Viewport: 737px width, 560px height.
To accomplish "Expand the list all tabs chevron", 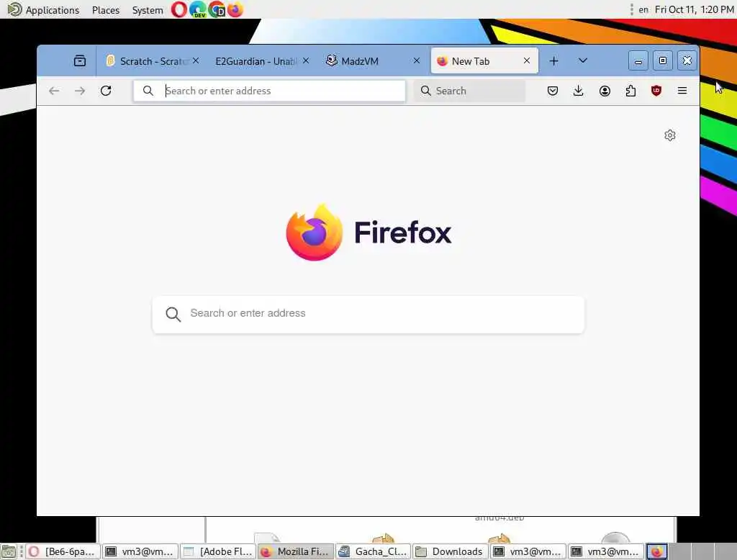I will click(x=583, y=60).
